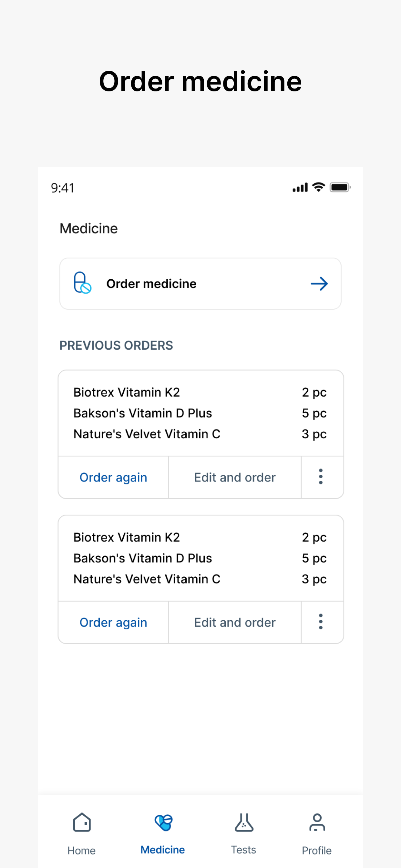The width and height of the screenshot is (401, 868).
Task: Check the Wi-Fi status icon
Action: [318, 187]
